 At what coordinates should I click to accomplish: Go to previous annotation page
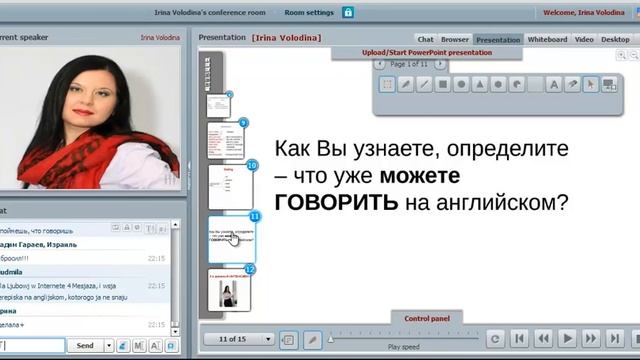tap(380, 64)
